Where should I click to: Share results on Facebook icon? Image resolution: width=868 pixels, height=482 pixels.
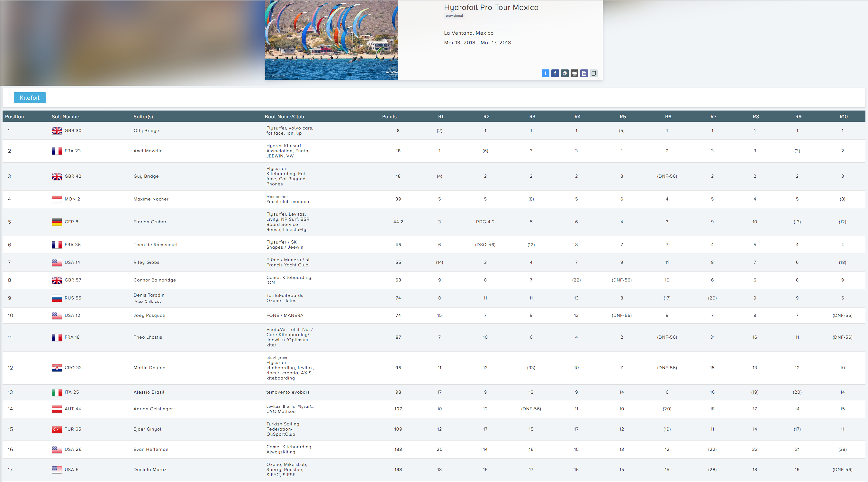click(x=555, y=73)
